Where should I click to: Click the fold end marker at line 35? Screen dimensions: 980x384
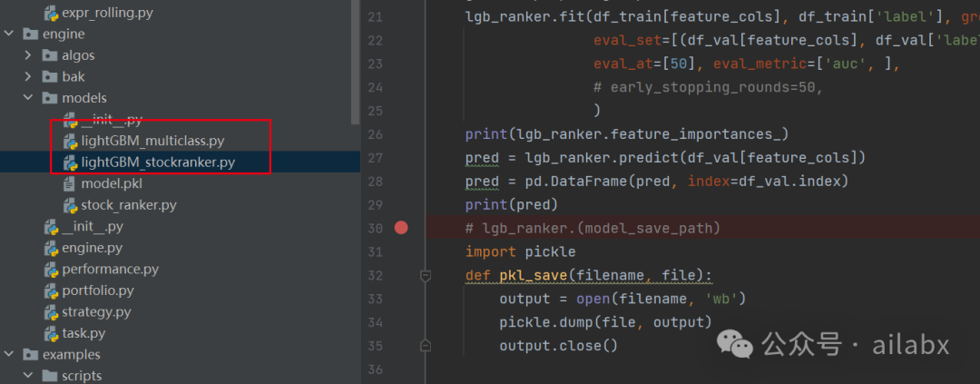[x=426, y=345]
